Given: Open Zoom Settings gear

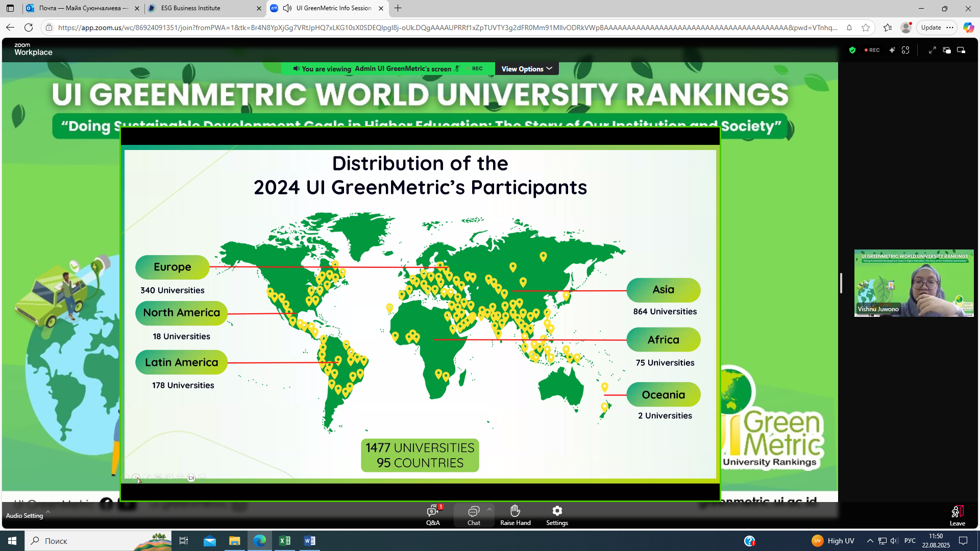Looking at the screenshot, I should (x=557, y=515).
